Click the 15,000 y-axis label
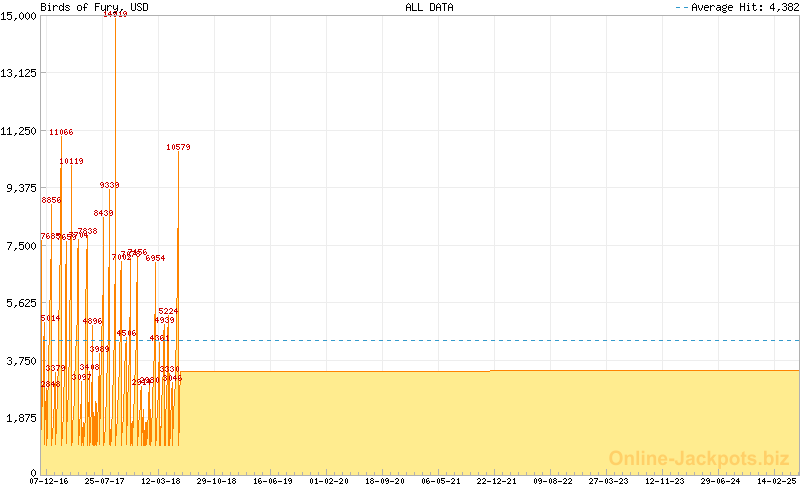The image size is (800, 490). point(20,15)
